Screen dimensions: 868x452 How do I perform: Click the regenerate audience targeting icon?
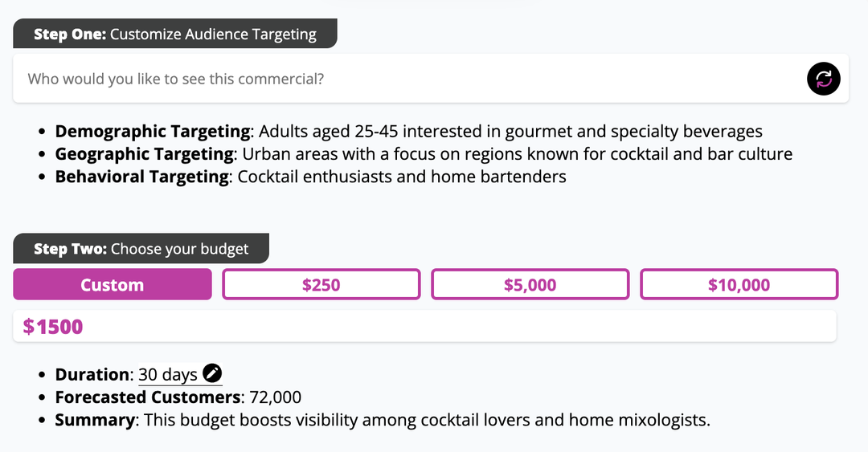pos(823,79)
